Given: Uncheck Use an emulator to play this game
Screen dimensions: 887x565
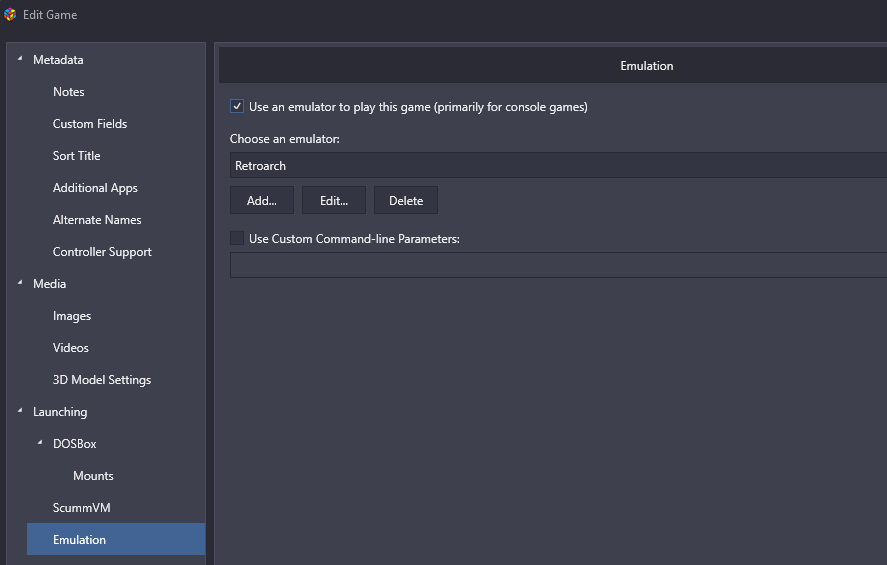Looking at the screenshot, I should pos(237,106).
